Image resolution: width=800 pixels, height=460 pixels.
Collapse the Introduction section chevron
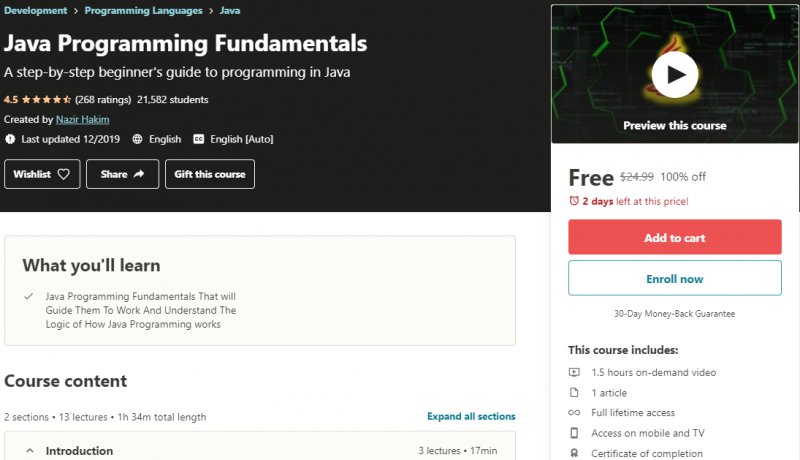coord(30,451)
